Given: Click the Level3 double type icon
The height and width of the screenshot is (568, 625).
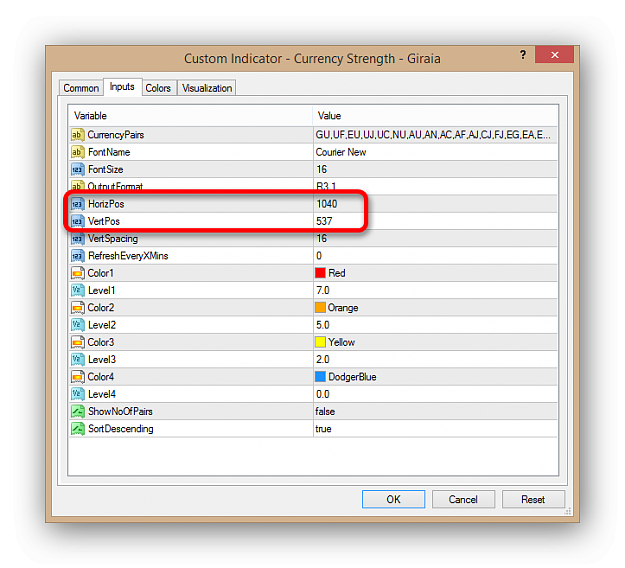Looking at the screenshot, I should click(x=78, y=360).
